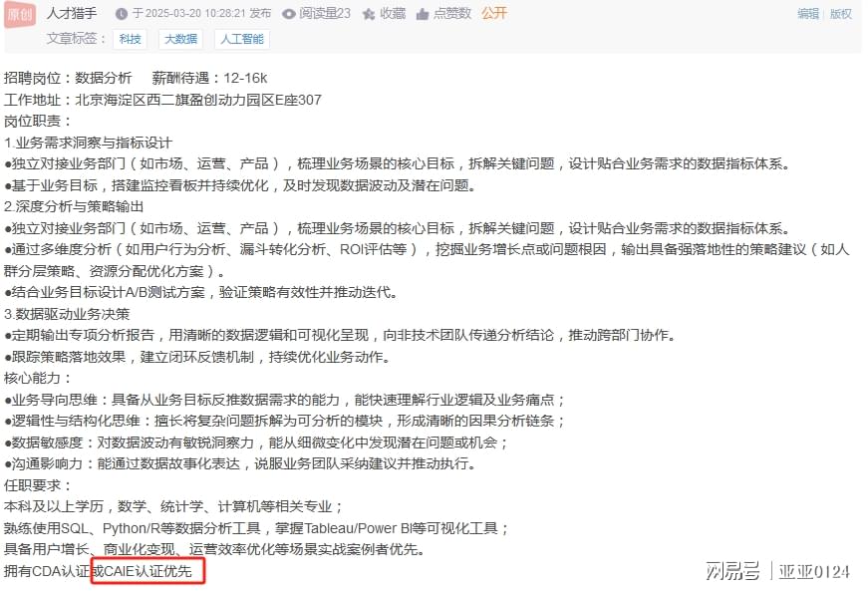Click the 2025-03-20 publish time text
The image size is (868, 591).
(202, 14)
